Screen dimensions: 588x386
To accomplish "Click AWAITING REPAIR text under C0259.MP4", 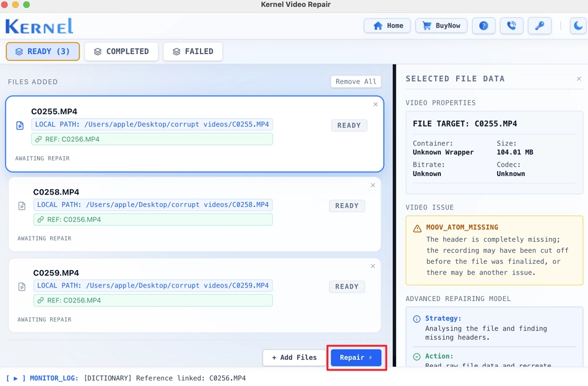I will [44, 320].
